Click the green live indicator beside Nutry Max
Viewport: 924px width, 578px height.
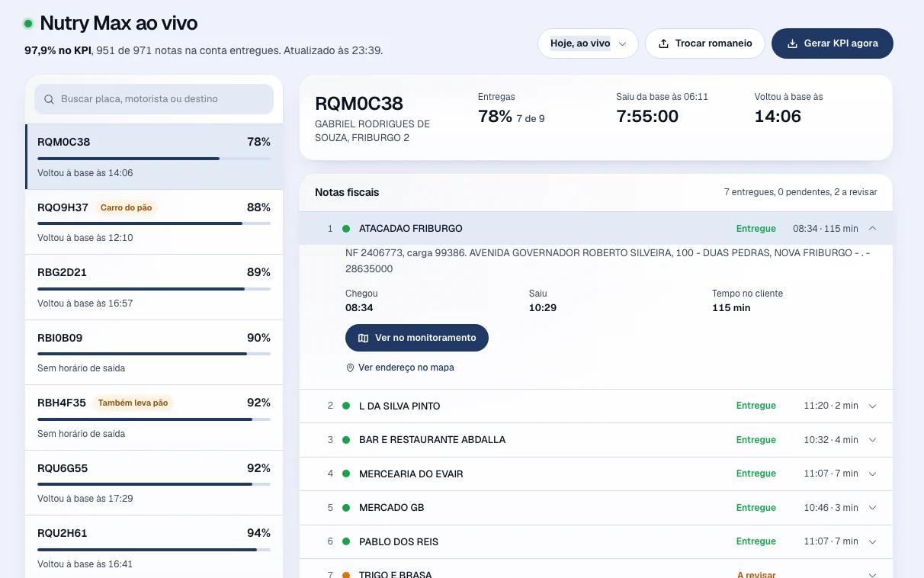(x=28, y=24)
